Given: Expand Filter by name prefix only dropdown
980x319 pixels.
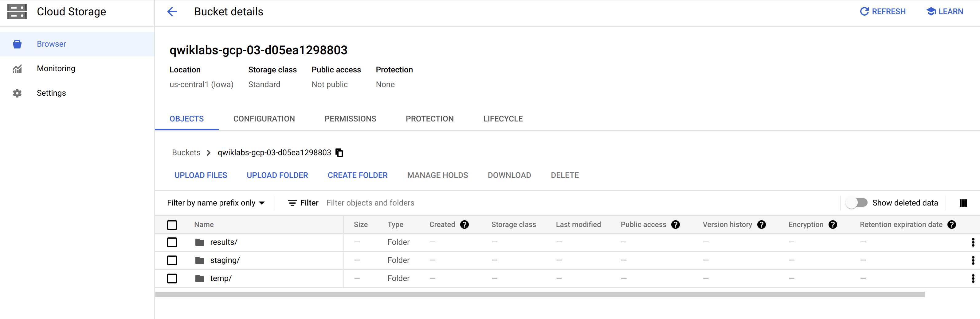Looking at the screenshot, I should click(x=216, y=203).
